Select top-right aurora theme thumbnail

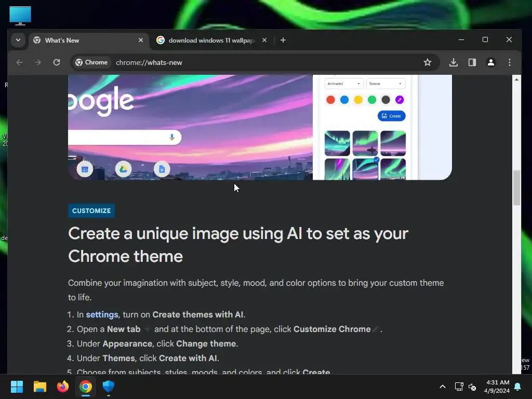tap(393, 143)
